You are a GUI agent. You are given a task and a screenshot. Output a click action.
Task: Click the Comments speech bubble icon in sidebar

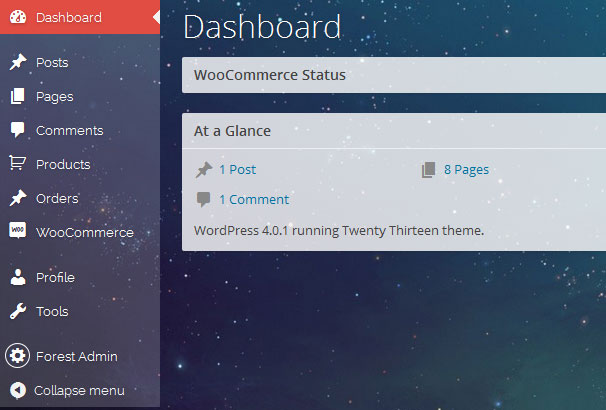tap(18, 130)
